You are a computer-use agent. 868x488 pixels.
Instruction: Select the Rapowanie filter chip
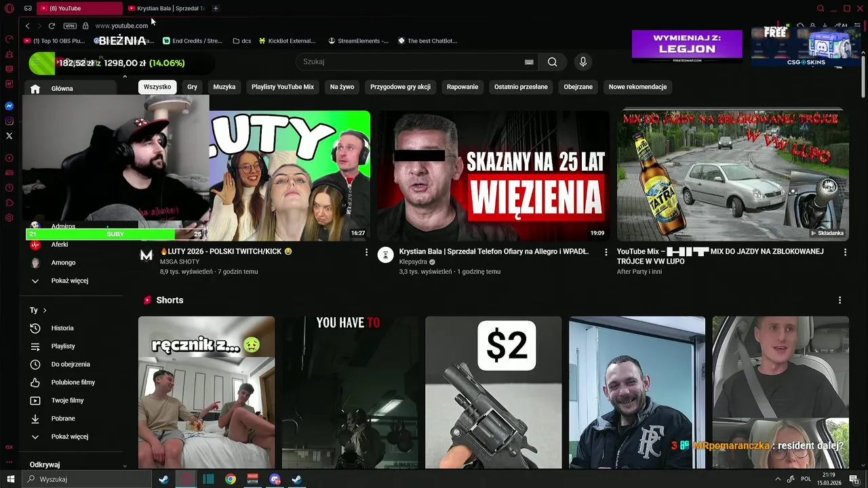462,87
